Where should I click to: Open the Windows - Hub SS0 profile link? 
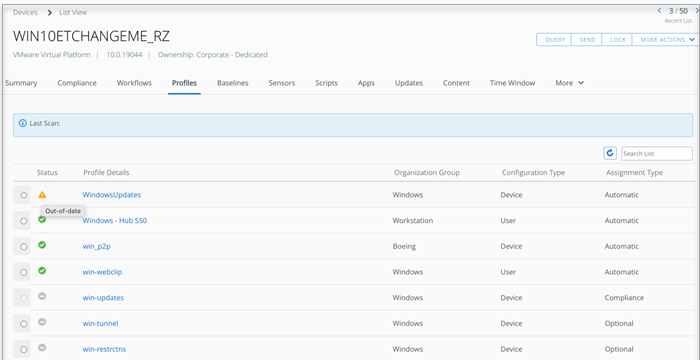(x=115, y=221)
